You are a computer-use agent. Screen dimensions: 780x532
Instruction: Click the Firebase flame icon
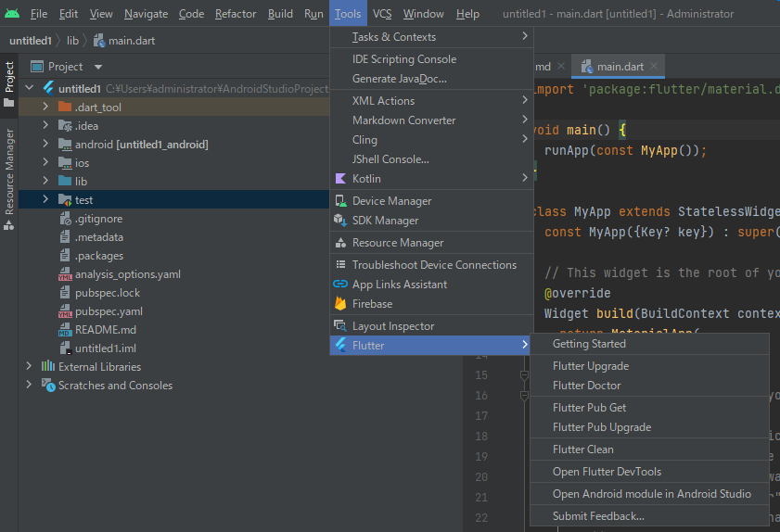[x=340, y=303]
